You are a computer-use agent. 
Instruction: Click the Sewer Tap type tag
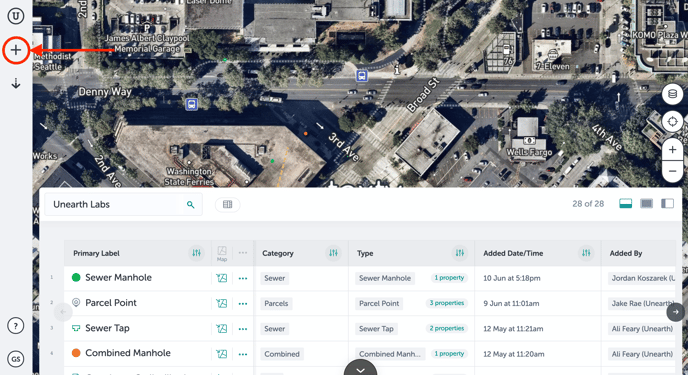pos(376,329)
